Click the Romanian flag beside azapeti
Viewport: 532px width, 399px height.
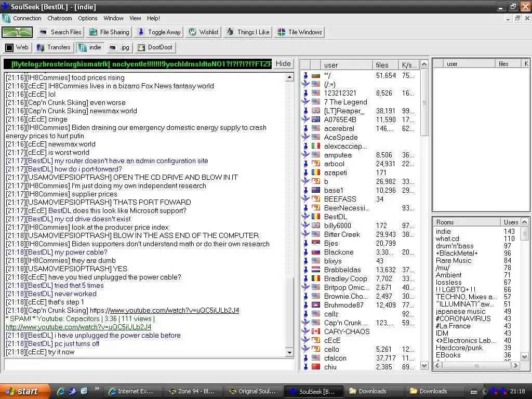[316, 172]
